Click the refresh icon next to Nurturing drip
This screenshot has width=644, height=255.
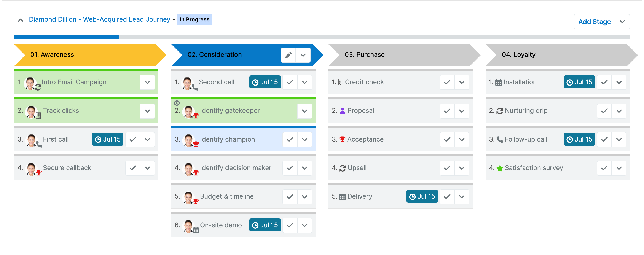click(x=499, y=111)
